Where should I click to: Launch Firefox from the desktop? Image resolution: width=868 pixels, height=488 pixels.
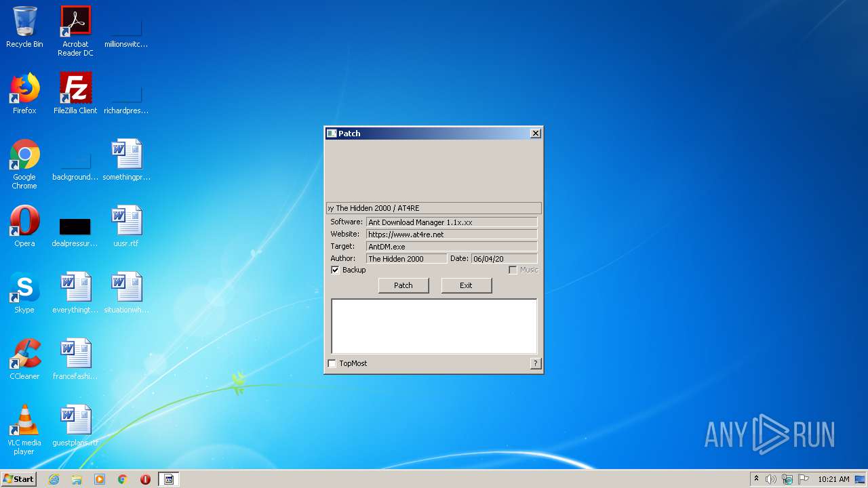click(24, 94)
